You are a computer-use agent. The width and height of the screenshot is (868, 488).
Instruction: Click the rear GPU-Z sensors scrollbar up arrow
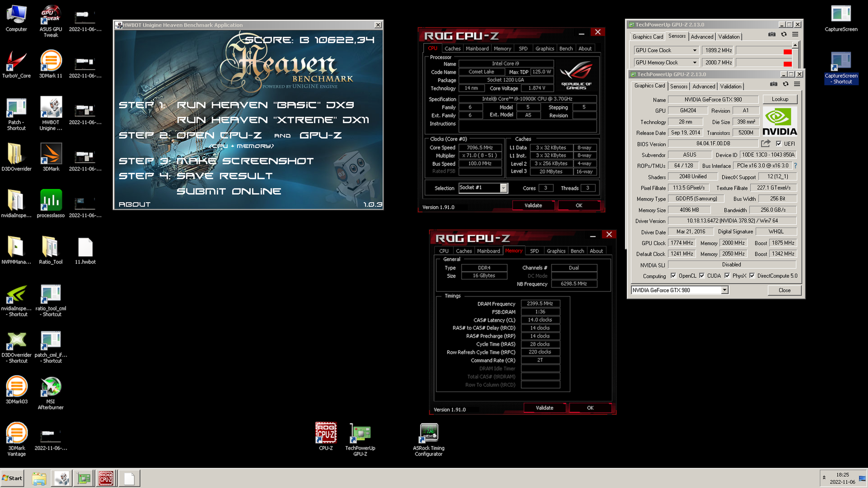tap(796, 45)
